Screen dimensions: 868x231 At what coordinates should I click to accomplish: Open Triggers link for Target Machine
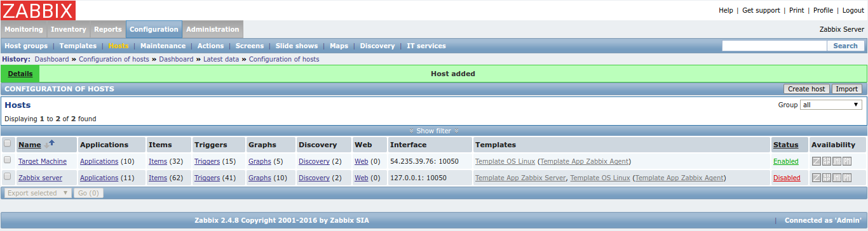pyautogui.click(x=207, y=161)
